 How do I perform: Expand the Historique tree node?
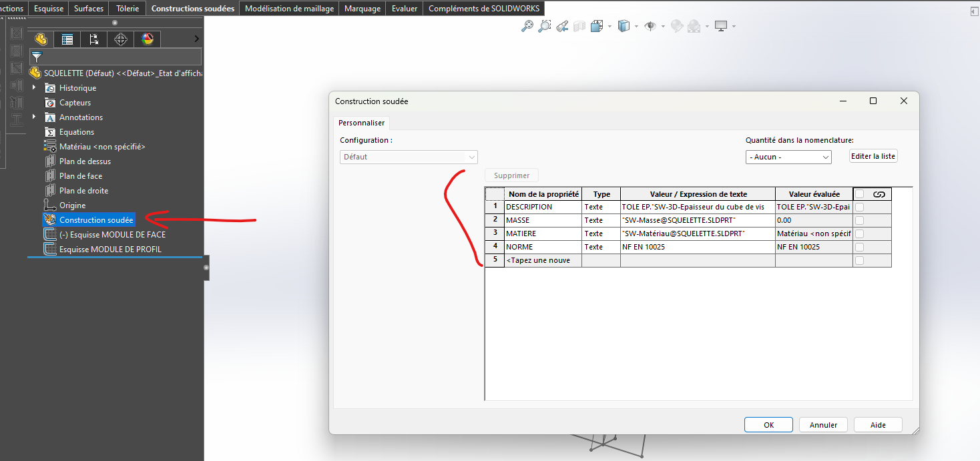pos(34,87)
